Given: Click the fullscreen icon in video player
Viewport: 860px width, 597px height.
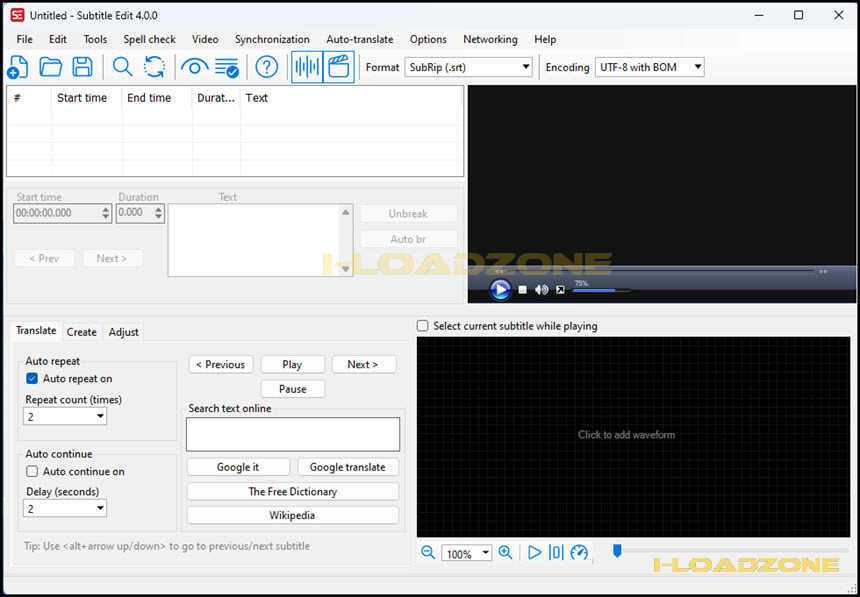Looking at the screenshot, I should (x=560, y=290).
